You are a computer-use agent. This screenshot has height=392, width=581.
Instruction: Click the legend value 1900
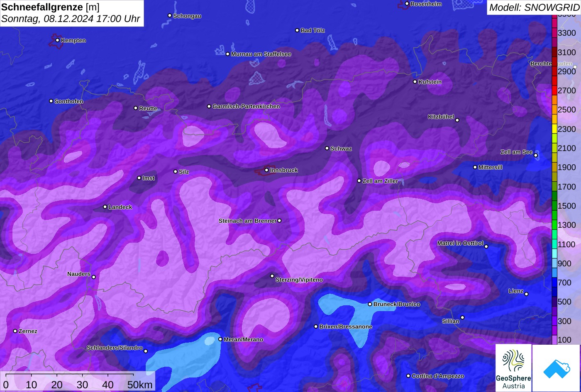tap(567, 167)
